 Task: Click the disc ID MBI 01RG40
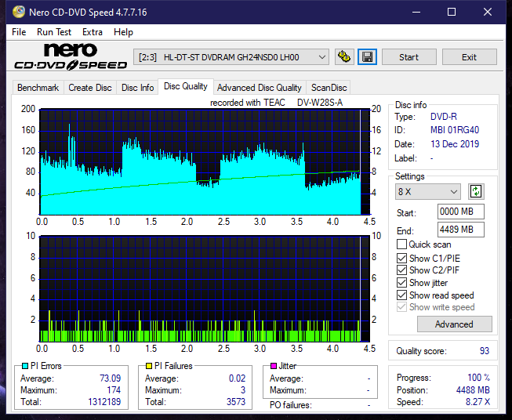click(x=455, y=130)
